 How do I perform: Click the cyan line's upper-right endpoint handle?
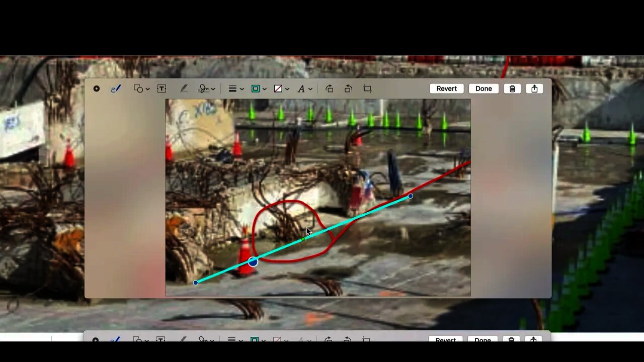coord(411,196)
